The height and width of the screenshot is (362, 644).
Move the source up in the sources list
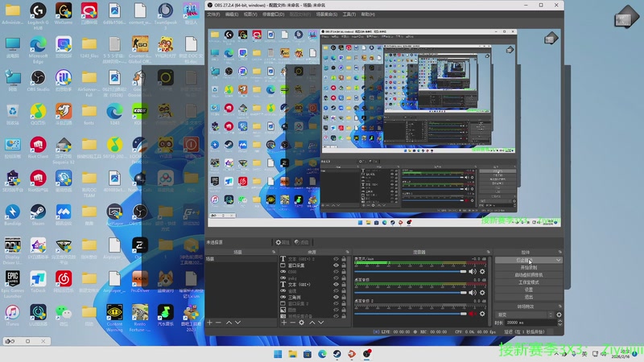point(312,323)
